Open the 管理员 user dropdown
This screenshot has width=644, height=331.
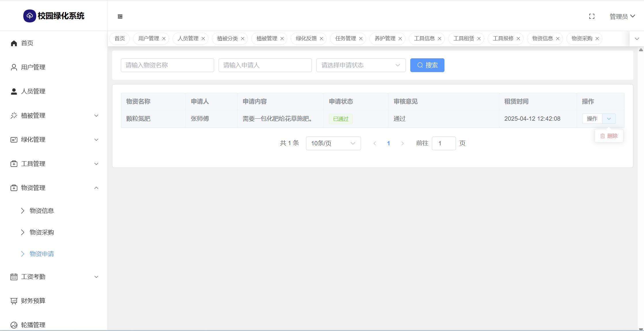(622, 16)
